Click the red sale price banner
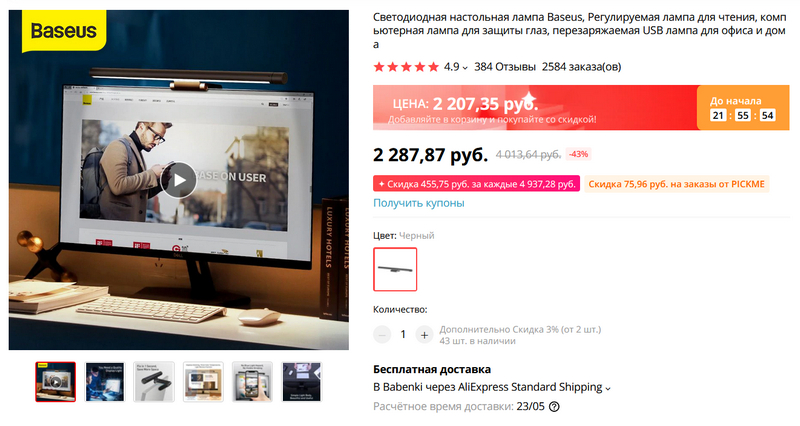Image resolution: width=800 pixels, height=426 pixels. tap(535, 108)
